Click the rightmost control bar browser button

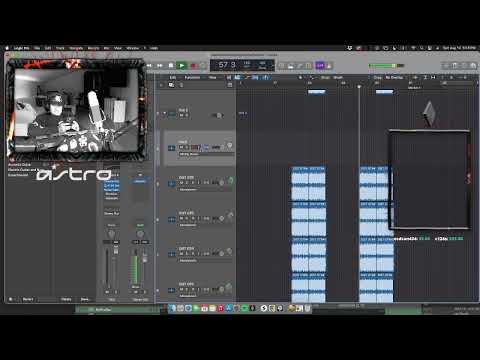[x=473, y=66]
